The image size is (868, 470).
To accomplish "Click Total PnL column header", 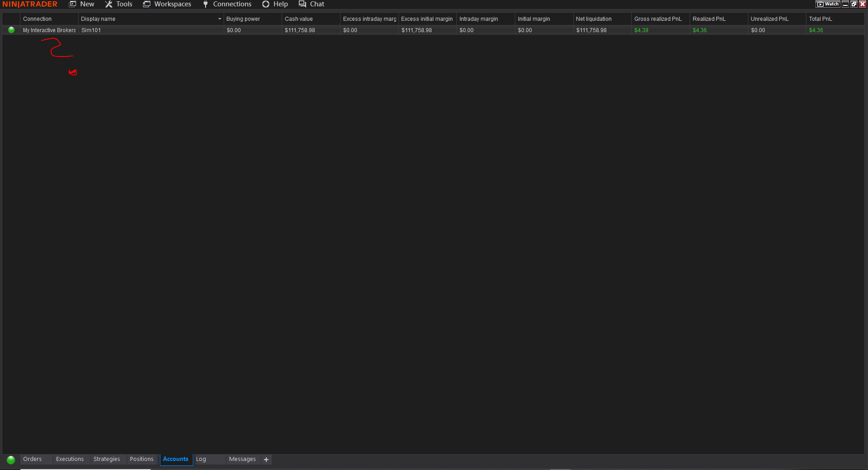I will click(x=835, y=19).
